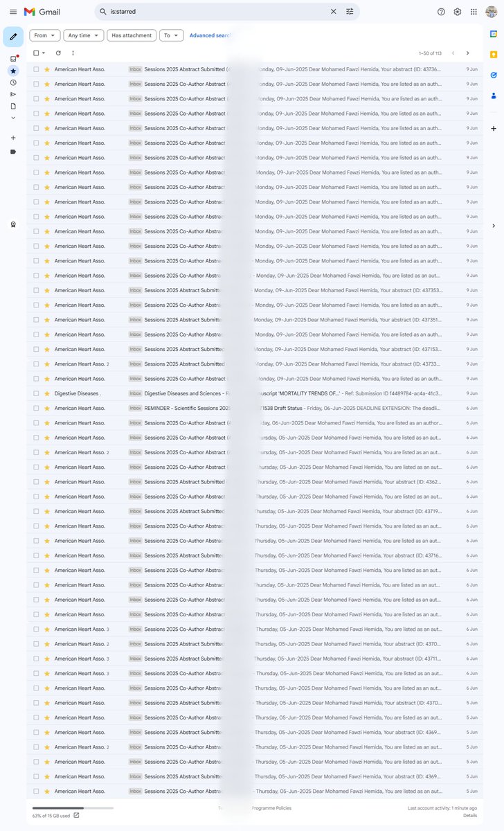Open the Google apps grid

click(474, 12)
